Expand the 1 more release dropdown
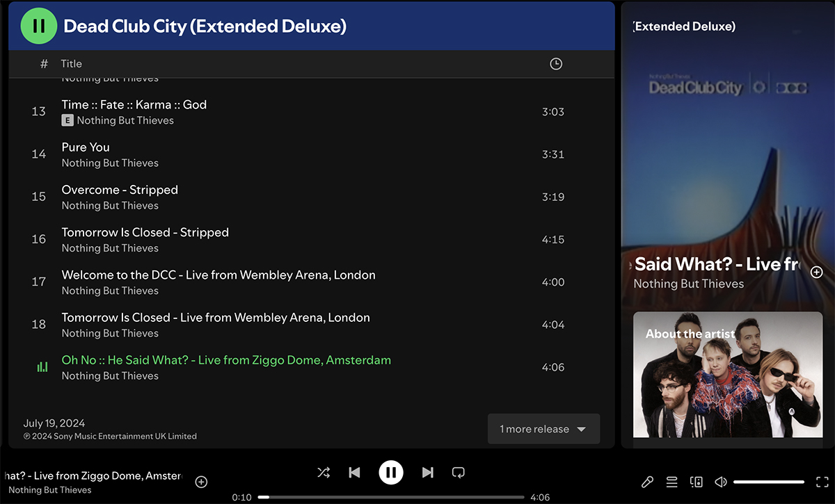835x504 pixels. [543, 429]
